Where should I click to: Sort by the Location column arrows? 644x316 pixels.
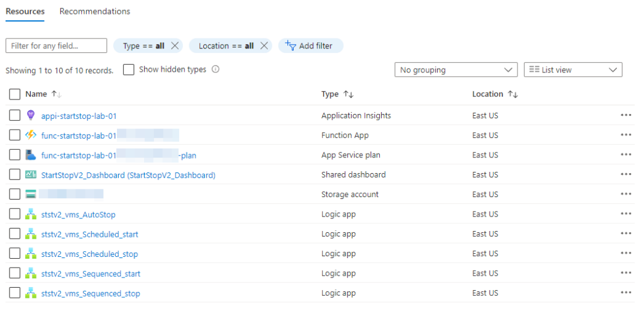click(513, 94)
